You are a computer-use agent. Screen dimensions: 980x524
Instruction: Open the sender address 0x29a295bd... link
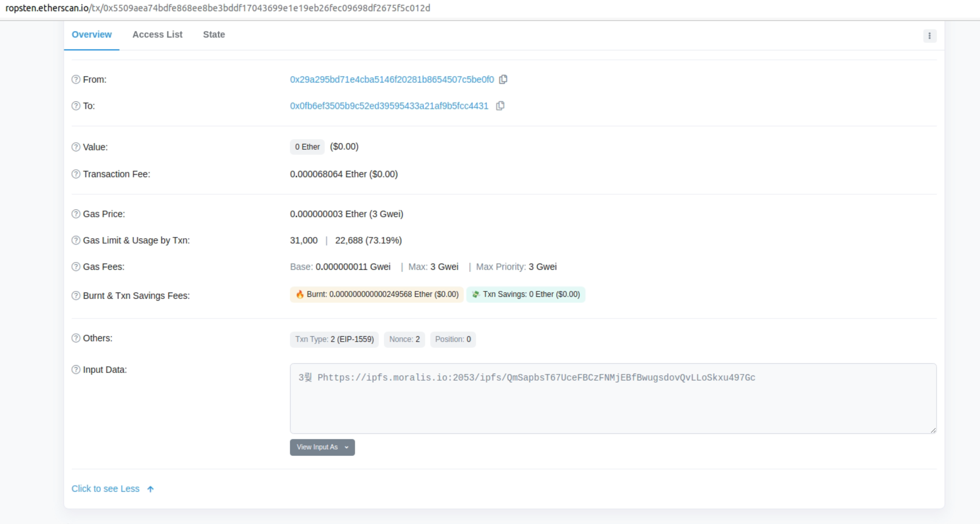pyautogui.click(x=392, y=80)
